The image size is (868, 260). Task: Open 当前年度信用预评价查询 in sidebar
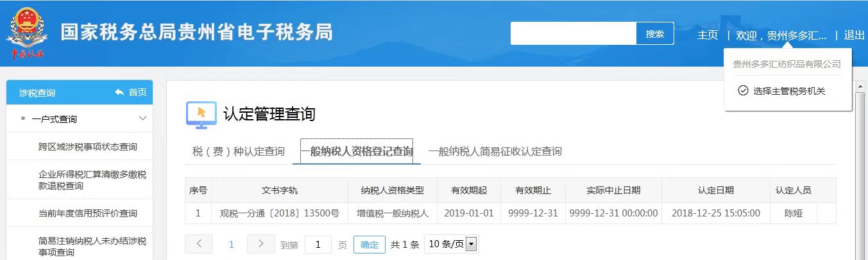(x=87, y=213)
